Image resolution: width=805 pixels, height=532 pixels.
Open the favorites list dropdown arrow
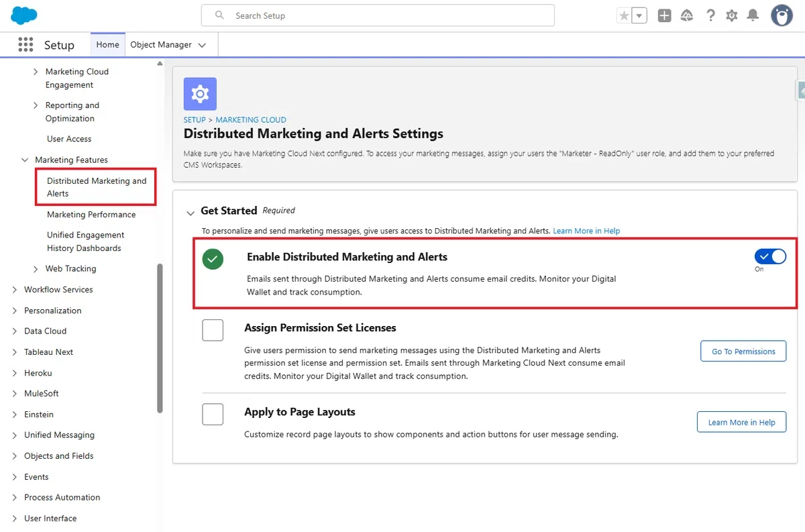(x=639, y=15)
